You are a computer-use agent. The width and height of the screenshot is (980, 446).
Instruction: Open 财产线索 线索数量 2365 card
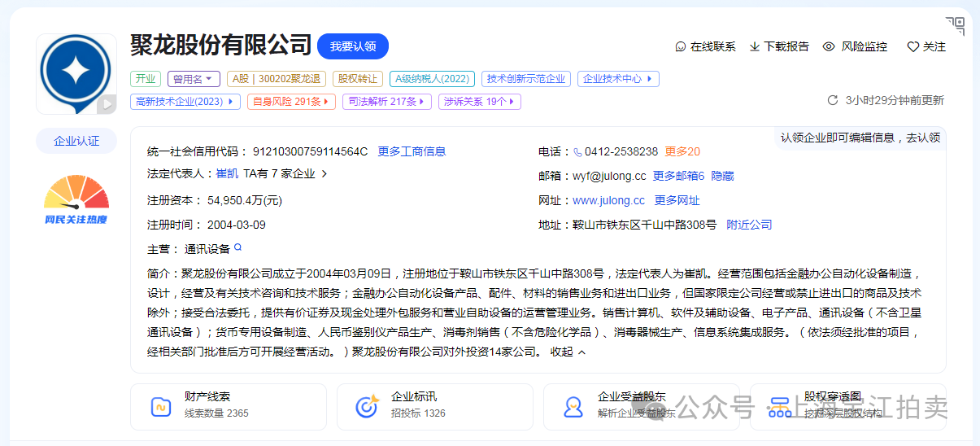(229, 407)
